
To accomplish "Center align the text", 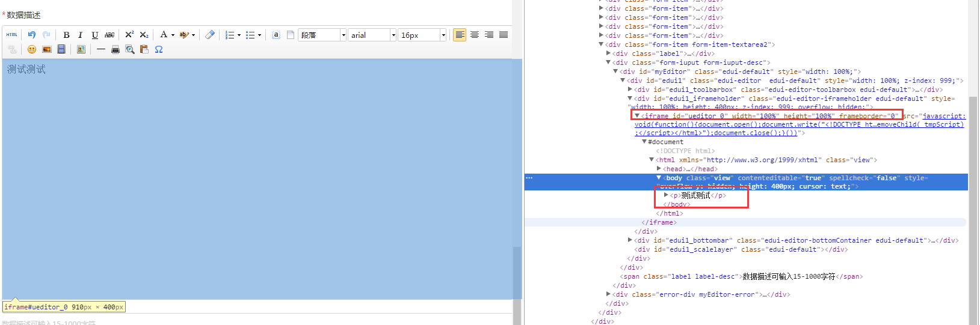I will tap(475, 35).
